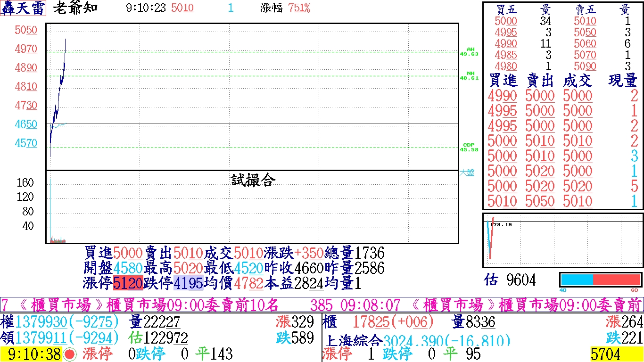This screenshot has width=644, height=362.
Task: Click the highlighted 跌停 price 4195
Action: [188, 283]
